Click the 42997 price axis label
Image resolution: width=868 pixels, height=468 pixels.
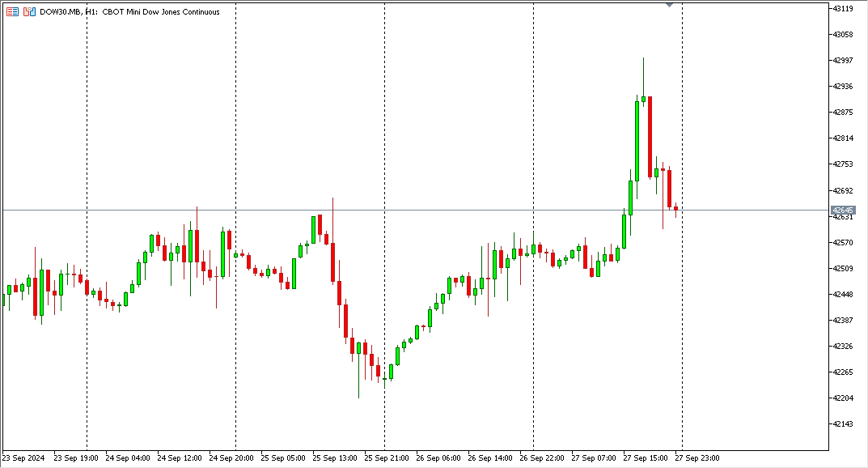[843, 61]
